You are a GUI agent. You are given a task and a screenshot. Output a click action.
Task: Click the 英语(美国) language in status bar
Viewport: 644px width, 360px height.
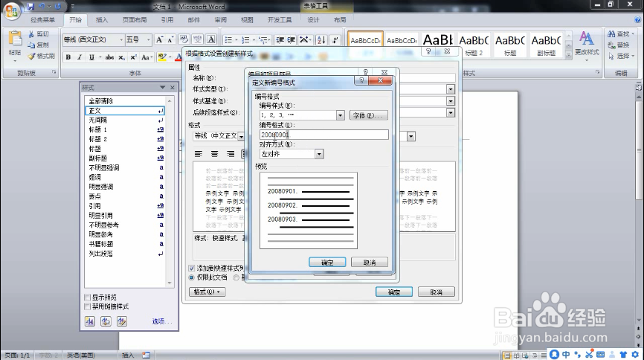tap(81, 355)
